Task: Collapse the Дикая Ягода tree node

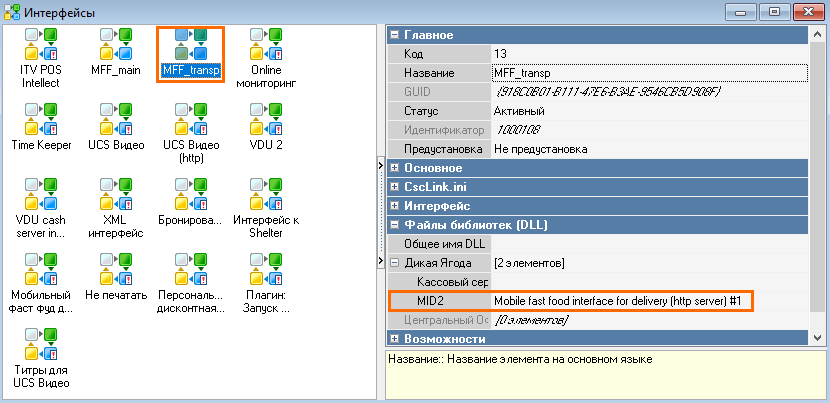Action: click(x=395, y=263)
